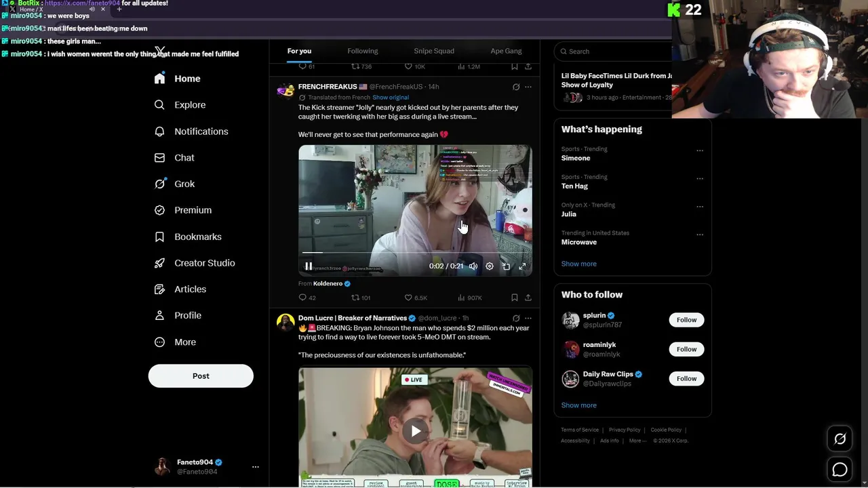The width and height of the screenshot is (868, 488).
Task: Follow Daily Raw Clips account
Action: point(686,378)
